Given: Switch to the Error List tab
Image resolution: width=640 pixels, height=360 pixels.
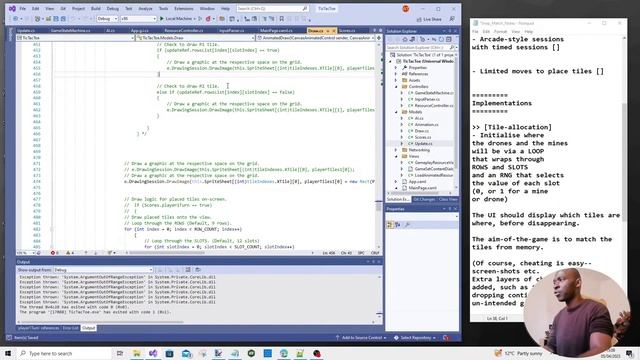Looking at the screenshot, I should (71, 328).
